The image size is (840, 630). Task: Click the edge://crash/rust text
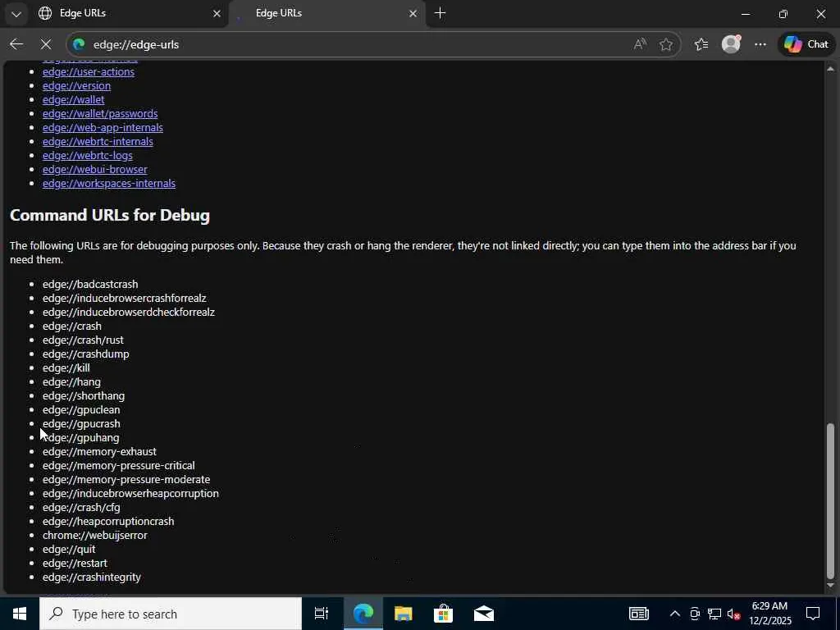pyautogui.click(x=83, y=340)
